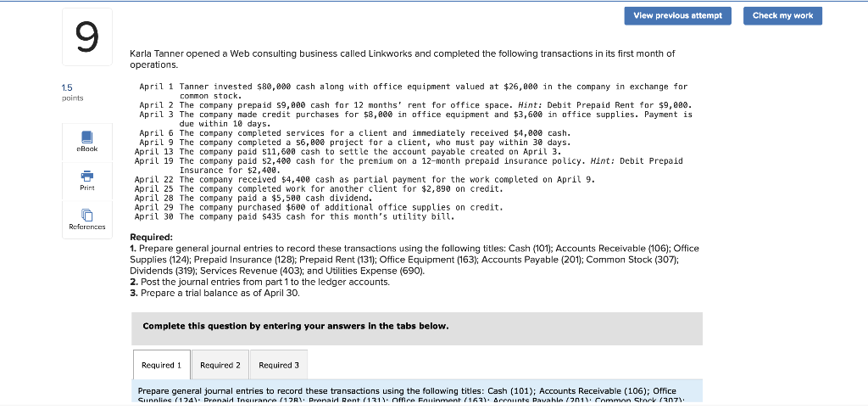
Task: Click the intro sentence about Karla Tanner
Action: 403,59
